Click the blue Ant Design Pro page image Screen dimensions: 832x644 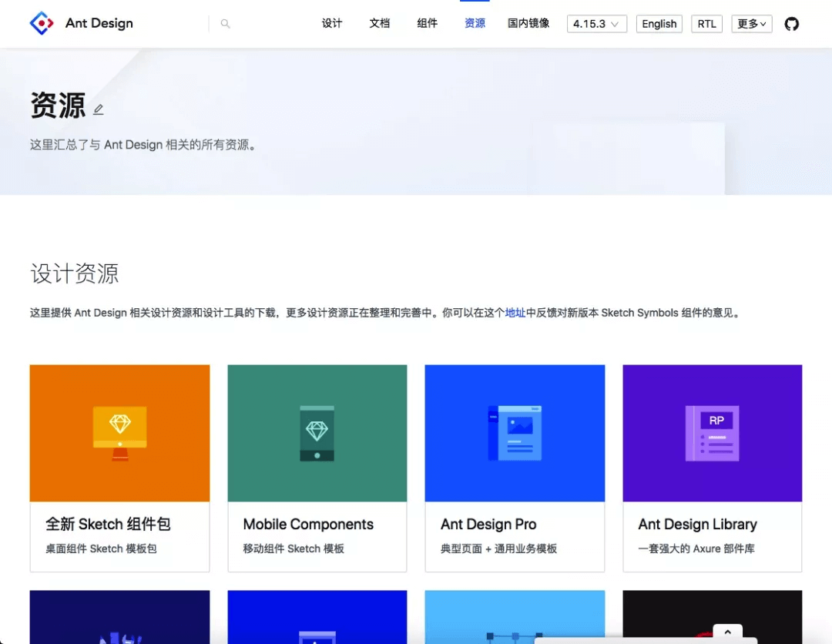[x=515, y=433]
